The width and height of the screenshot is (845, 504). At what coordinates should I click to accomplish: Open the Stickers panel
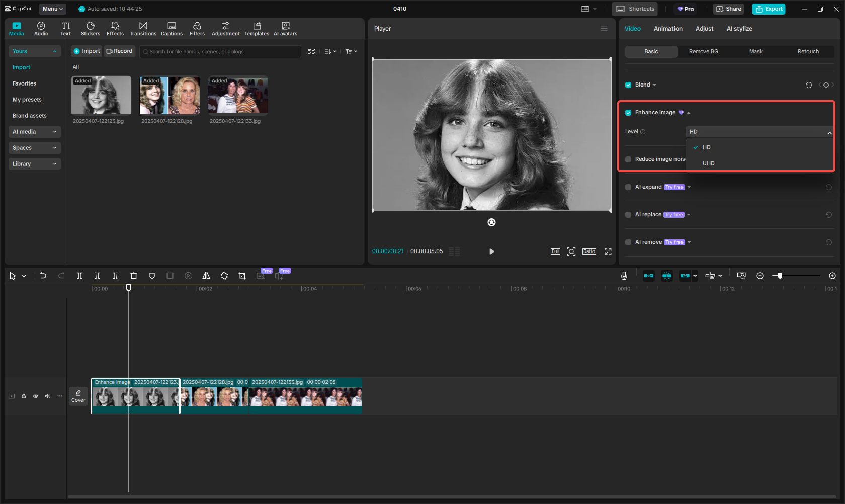pos(91,29)
